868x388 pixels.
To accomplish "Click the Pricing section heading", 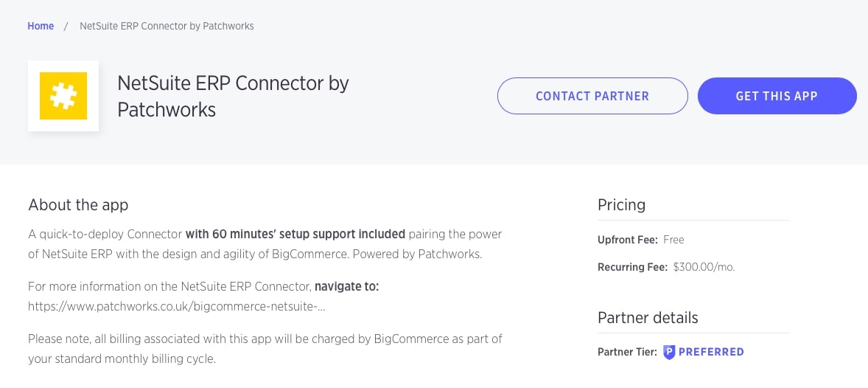I will point(621,204).
